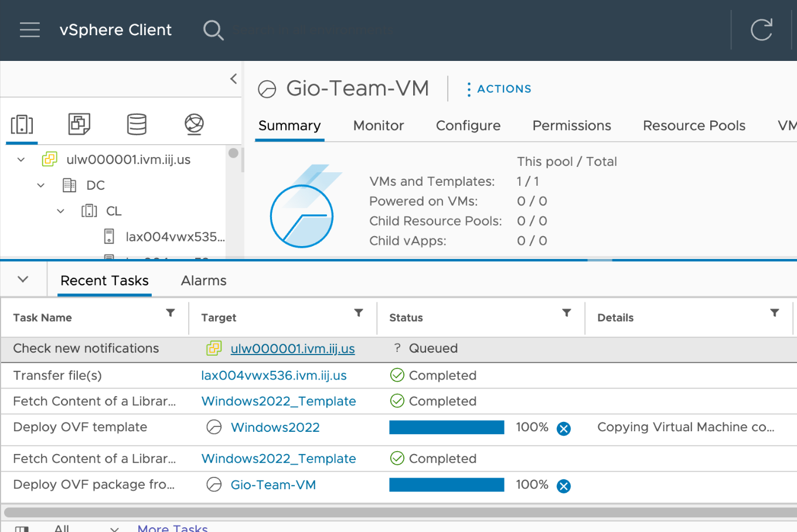This screenshot has height=532, width=797.
Task: Click the vCenter icon beside ulw000001.ivm.iij.us in tree
Action: (x=50, y=159)
